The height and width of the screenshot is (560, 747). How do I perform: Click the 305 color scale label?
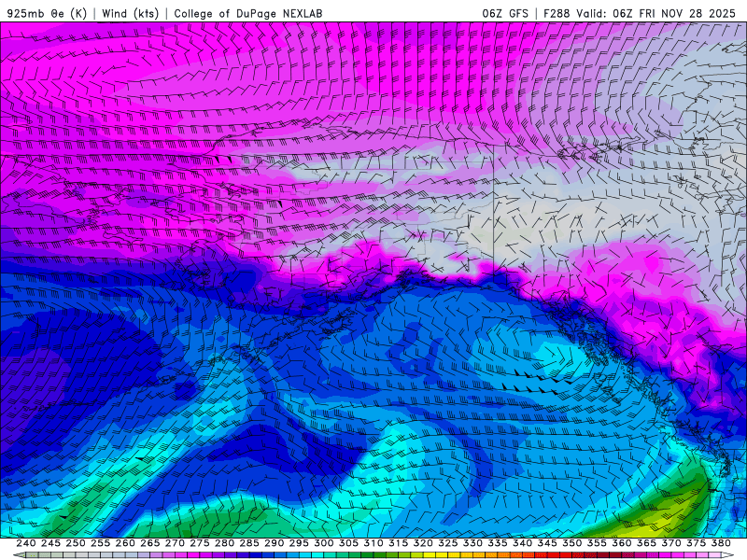[348, 543]
